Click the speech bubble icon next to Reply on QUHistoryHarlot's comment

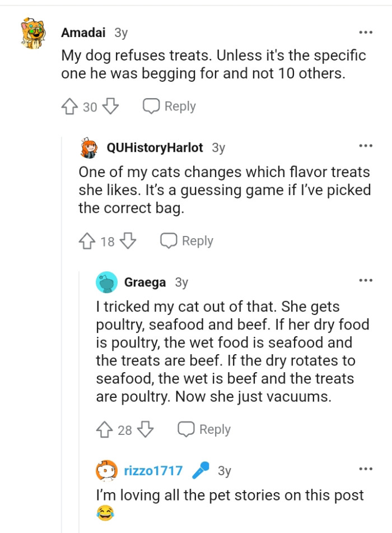[168, 240]
